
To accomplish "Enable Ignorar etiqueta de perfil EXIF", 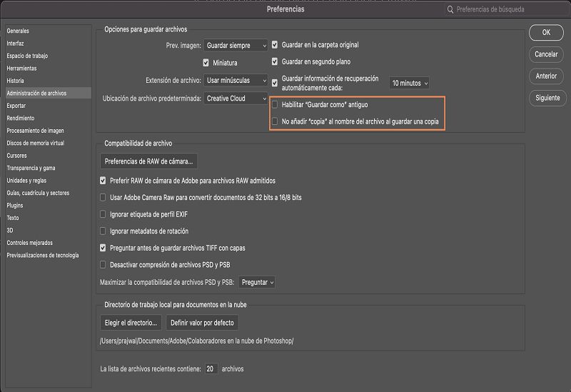I will pyautogui.click(x=103, y=214).
